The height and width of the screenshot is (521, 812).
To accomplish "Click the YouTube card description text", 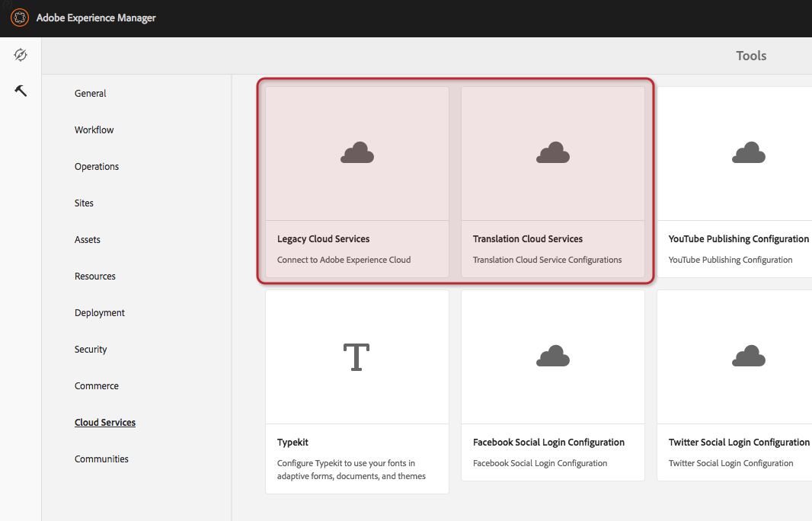I will coord(730,260).
